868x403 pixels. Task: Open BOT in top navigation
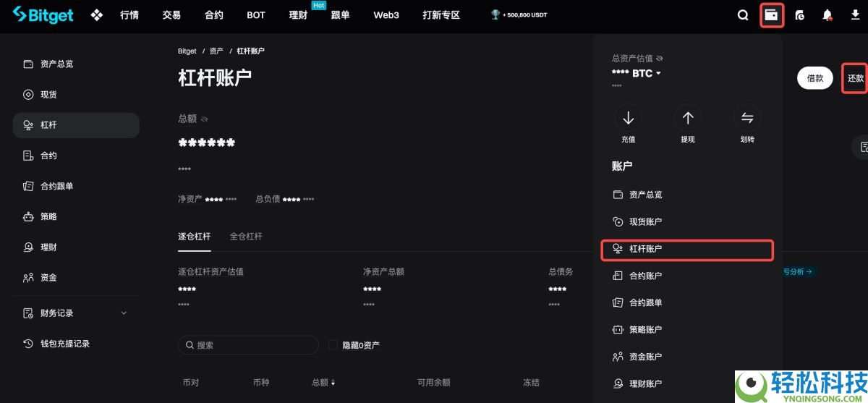256,15
